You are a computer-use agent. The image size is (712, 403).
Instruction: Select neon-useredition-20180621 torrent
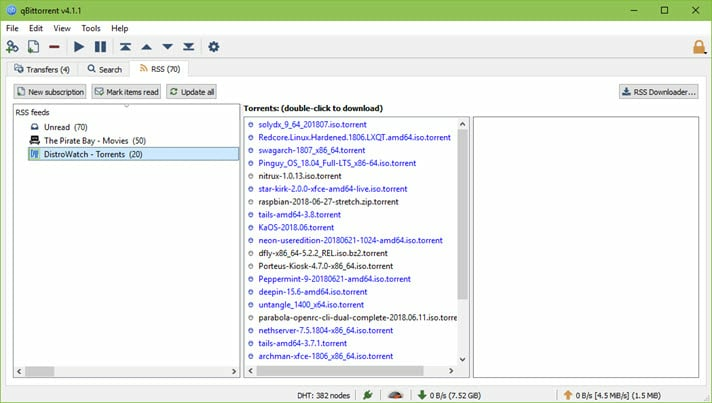pos(351,240)
